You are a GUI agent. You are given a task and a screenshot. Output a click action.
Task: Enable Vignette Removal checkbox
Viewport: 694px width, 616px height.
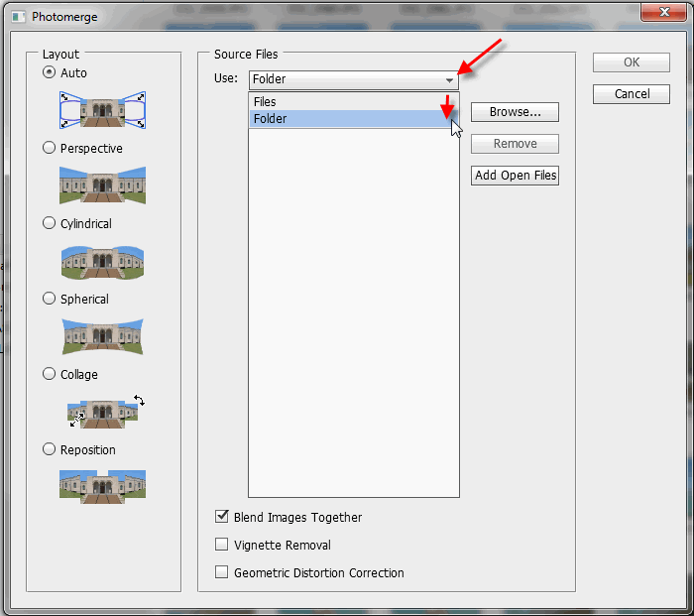point(222,545)
